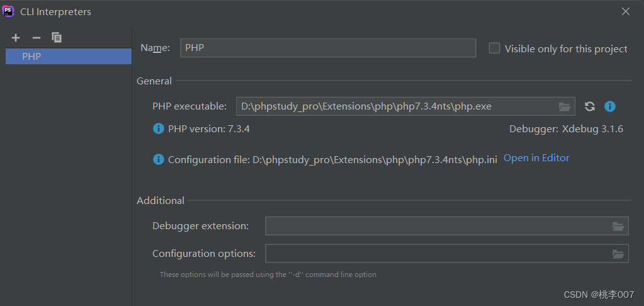Select PHP interpreter in the list
644x306 pixels.
(x=69, y=56)
